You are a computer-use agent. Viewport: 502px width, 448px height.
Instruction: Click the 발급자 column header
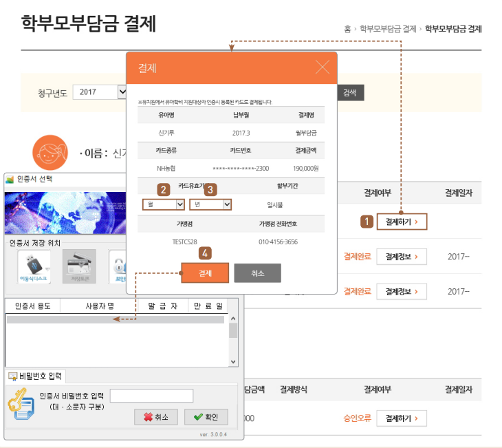click(163, 306)
